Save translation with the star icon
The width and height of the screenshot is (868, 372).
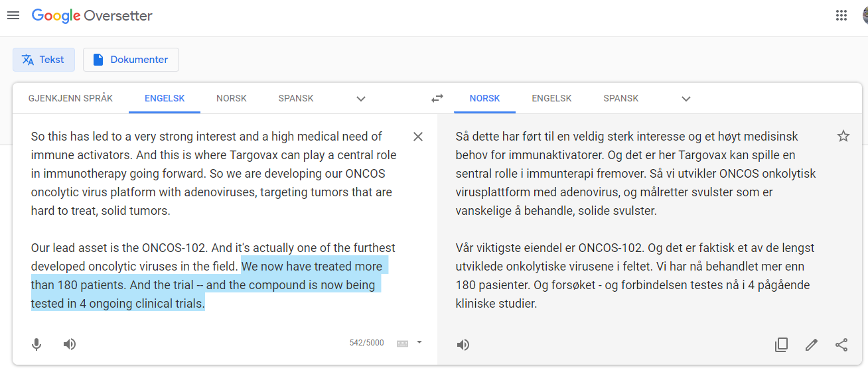(843, 136)
